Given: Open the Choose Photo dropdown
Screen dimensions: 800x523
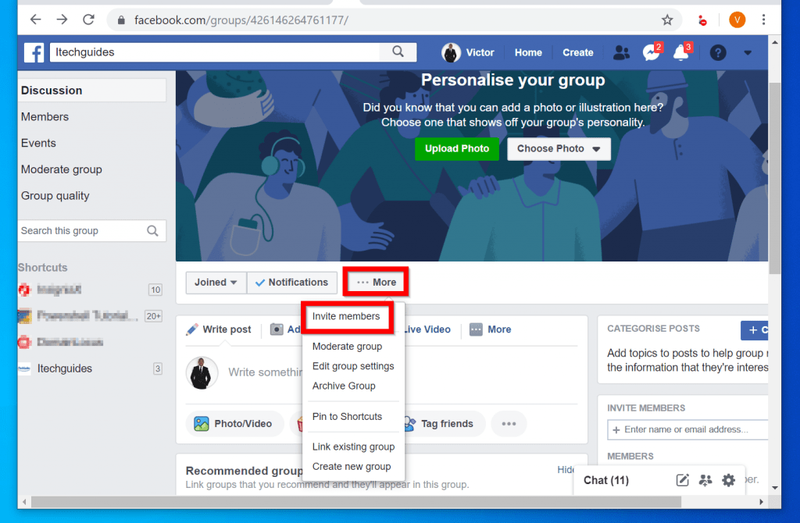Looking at the screenshot, I should [x=559, y=148].
